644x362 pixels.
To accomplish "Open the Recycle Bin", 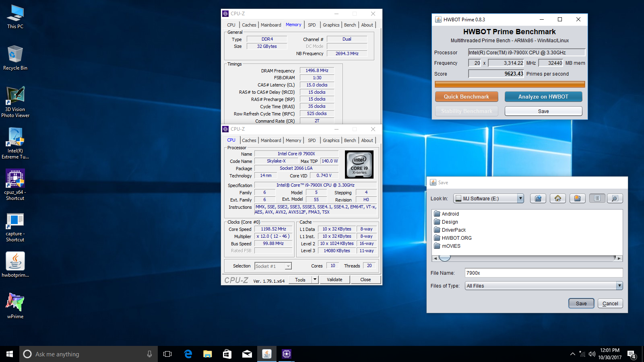I will (x=15, y=58).
